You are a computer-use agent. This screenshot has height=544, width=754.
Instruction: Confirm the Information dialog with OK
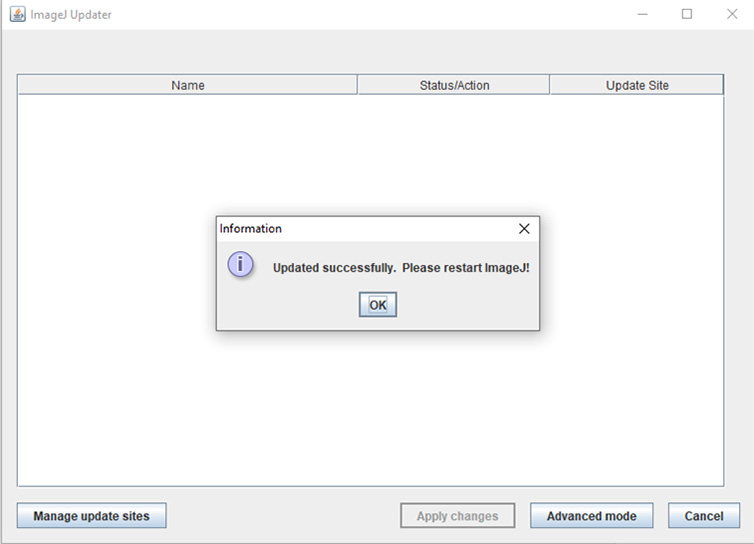click(x=377, y=304)
